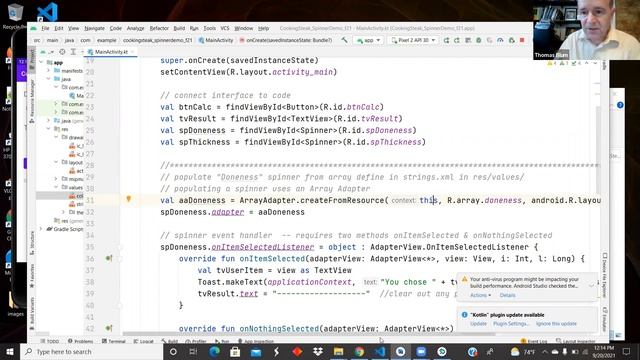The image size is (640, 360).
Task: Collapse the values folder
Action: click(56, 187)
